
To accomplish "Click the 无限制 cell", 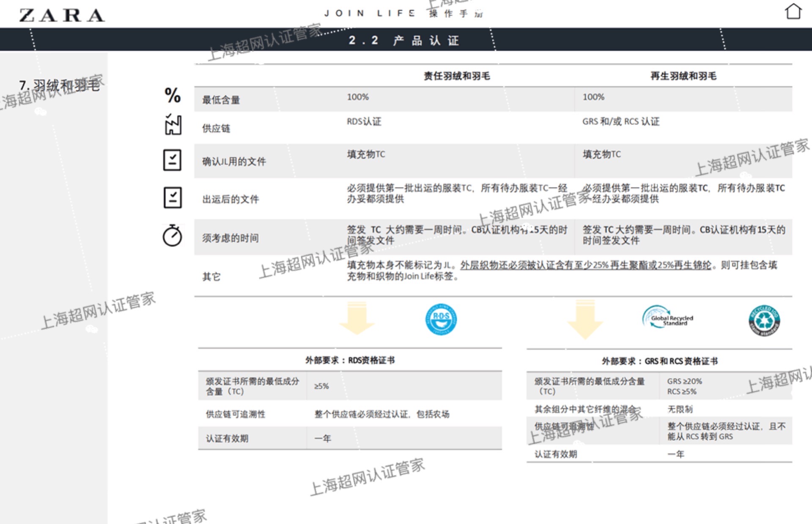I will [x=680, y=409].
